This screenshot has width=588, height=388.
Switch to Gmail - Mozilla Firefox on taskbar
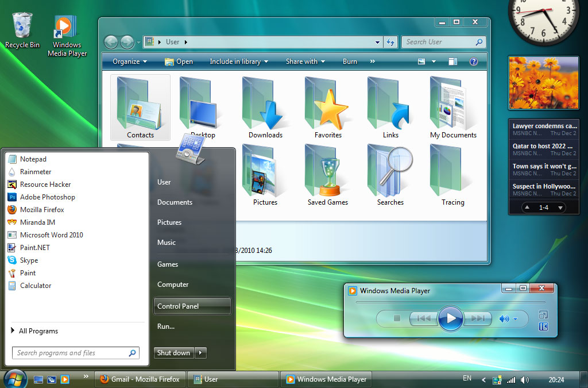[140, 379]
